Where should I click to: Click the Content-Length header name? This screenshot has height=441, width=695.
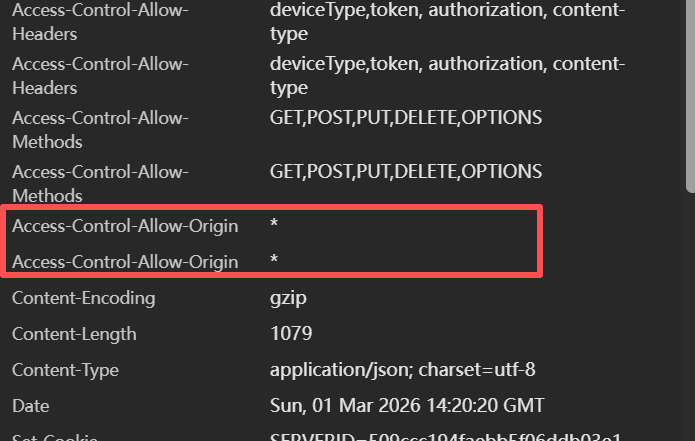pyautogui.click(x=74, y=334)
